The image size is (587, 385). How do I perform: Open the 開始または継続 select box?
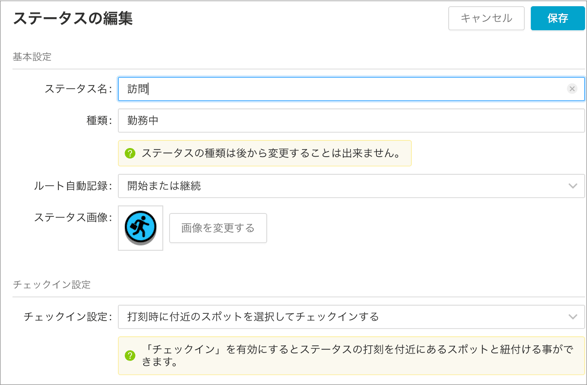(x=351, y=186)
